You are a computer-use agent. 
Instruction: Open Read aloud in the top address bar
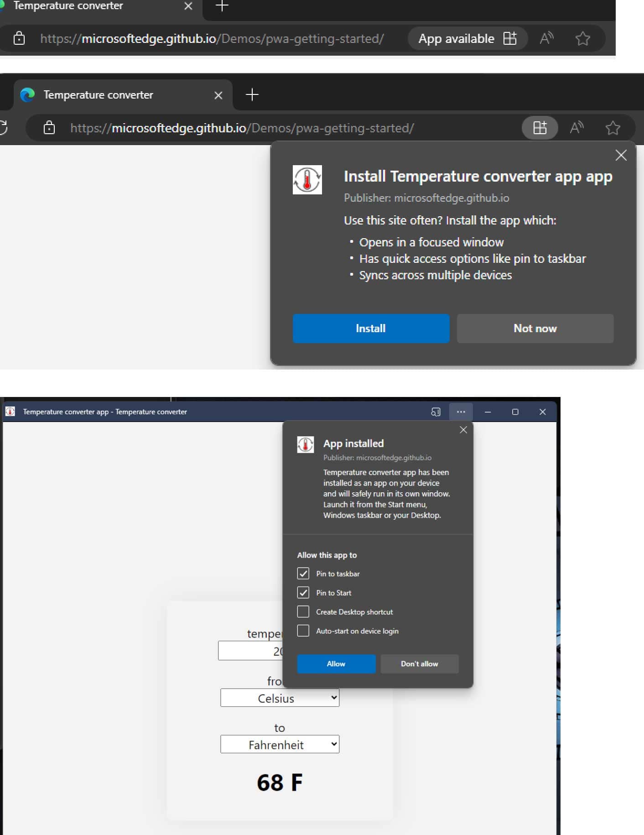coord(546,38)
